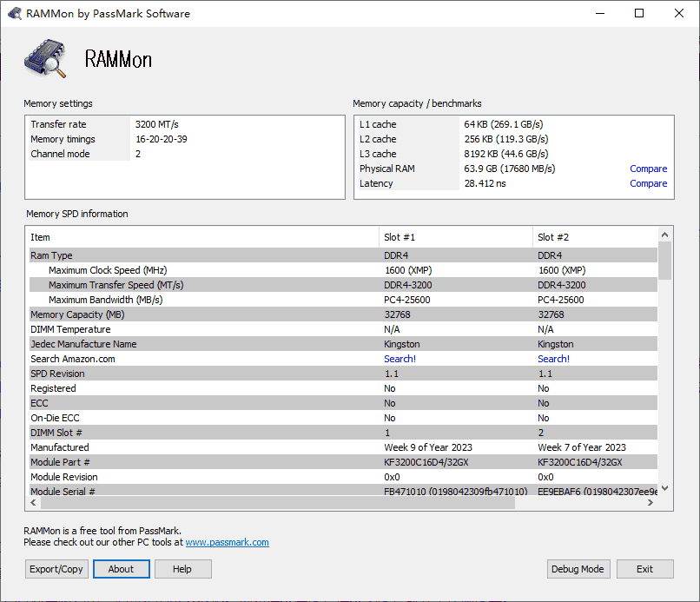The image size is (700, 602).
Task: Open the About dialog
Action: pyautogui.click(x=121, y=569)
